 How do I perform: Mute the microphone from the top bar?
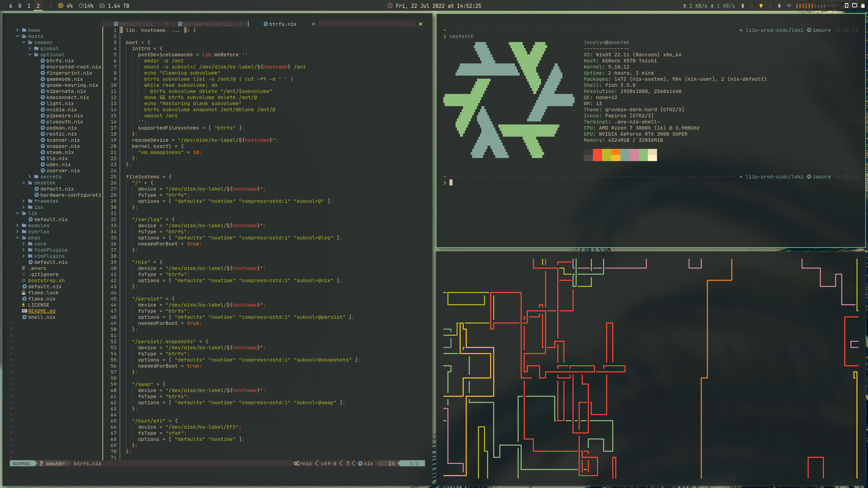tap(779, 6)
